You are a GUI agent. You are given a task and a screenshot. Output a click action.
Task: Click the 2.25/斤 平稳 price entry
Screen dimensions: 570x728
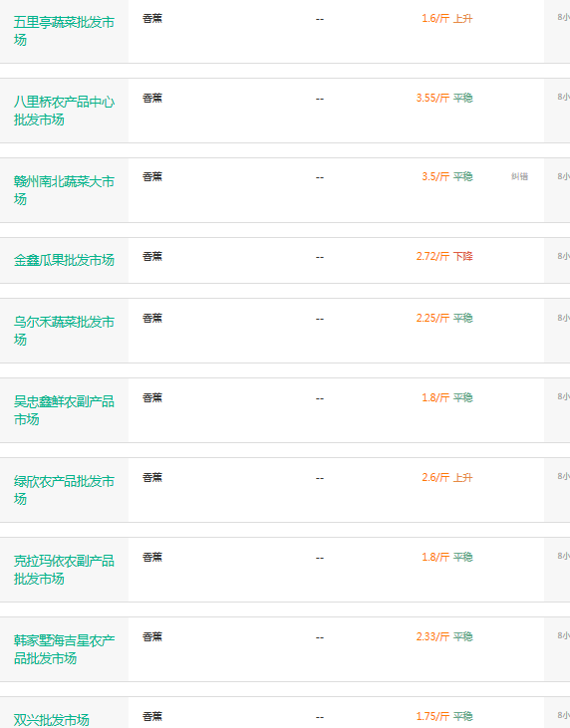pos(444,318)
